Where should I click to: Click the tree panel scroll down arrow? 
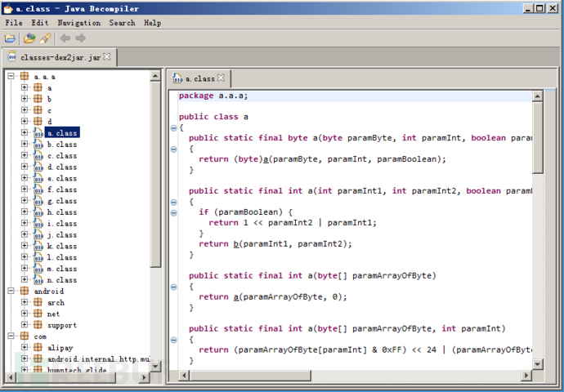[155, 367]
